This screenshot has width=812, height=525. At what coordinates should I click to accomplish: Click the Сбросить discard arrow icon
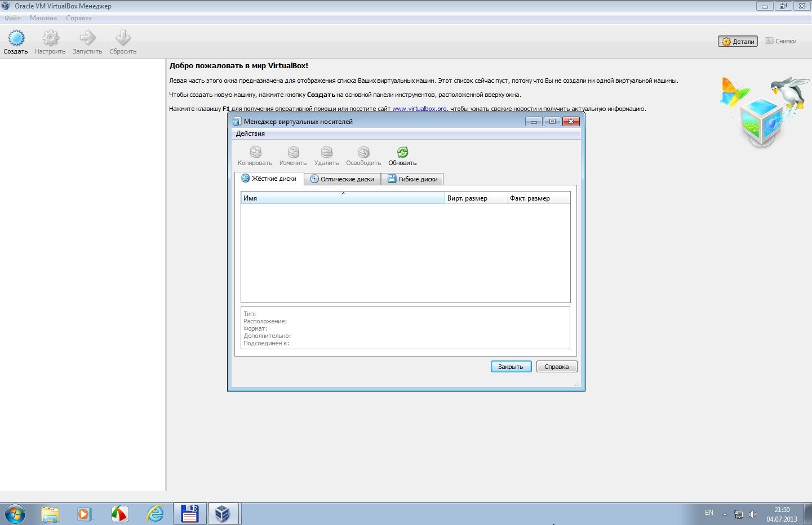(x=123, y=38)
